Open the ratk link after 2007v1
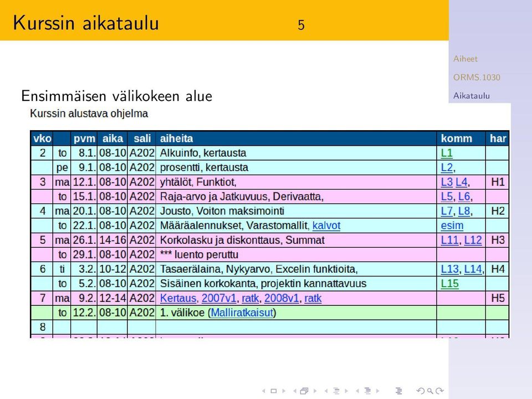This screenshot has width=532, height=399. (250, 298)
